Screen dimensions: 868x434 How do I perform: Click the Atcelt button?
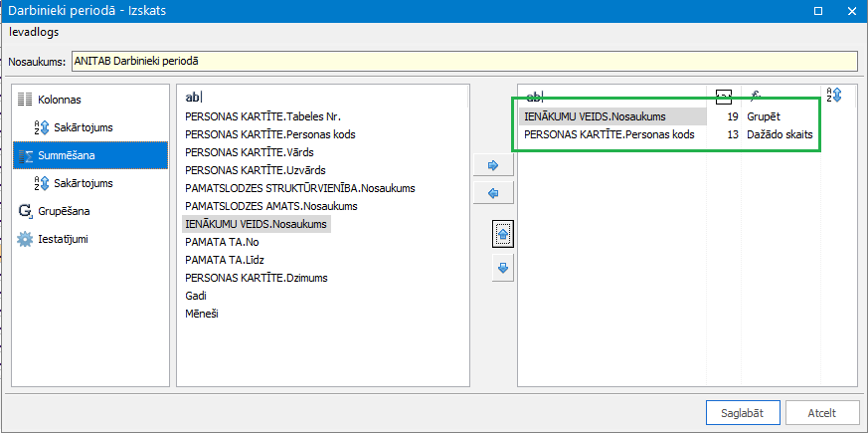click(x=822, y=413)
